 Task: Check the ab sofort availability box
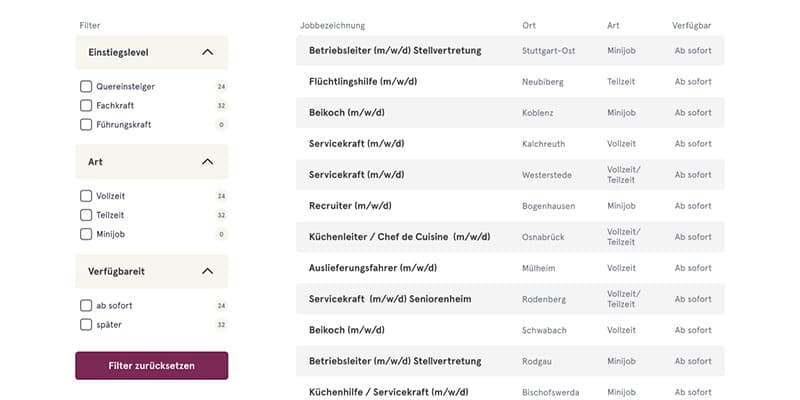(86, 306)
